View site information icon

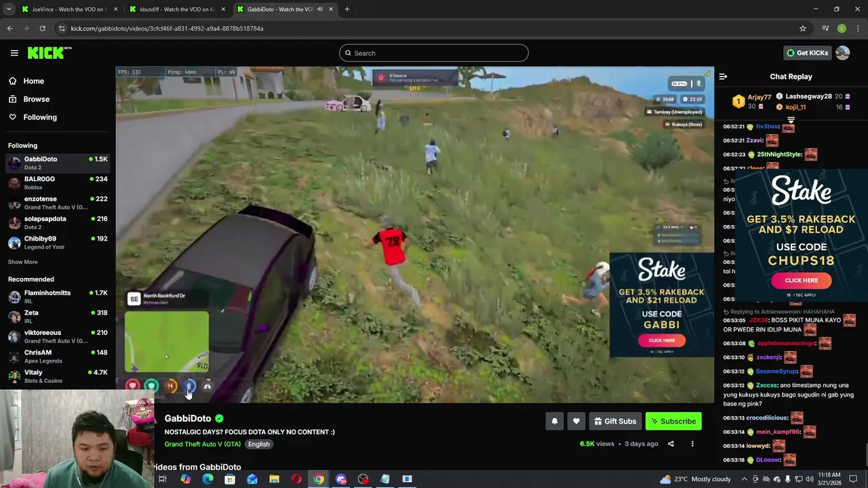(62, 28)
